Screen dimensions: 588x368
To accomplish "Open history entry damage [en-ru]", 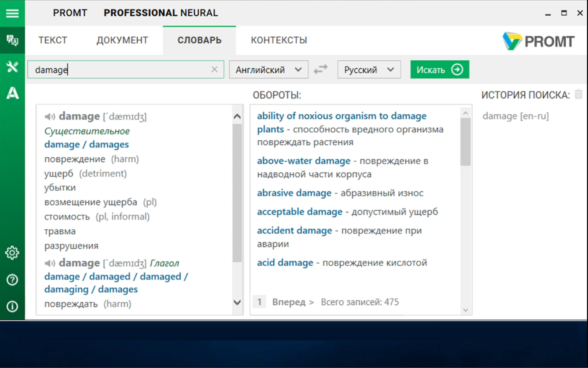I will (x=515, y=116).
